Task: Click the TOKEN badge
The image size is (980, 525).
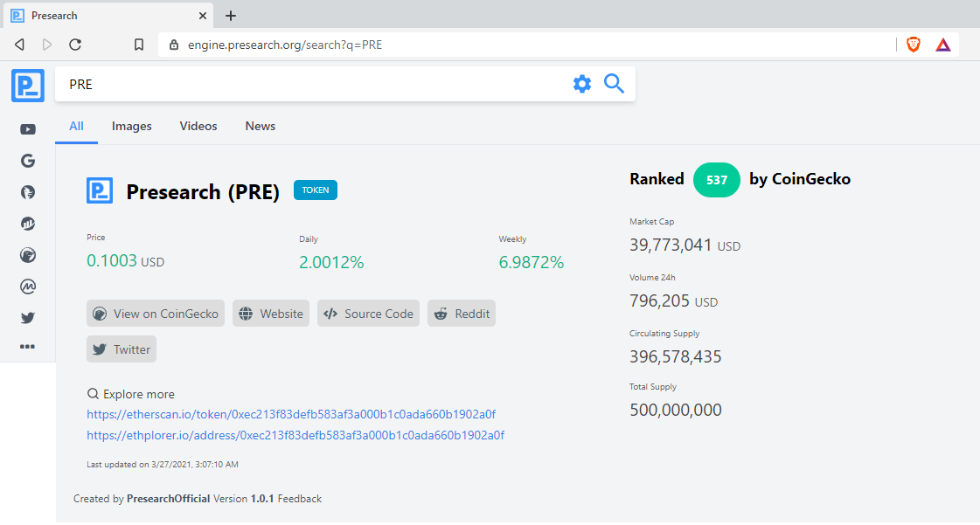Action: point(316,190)
